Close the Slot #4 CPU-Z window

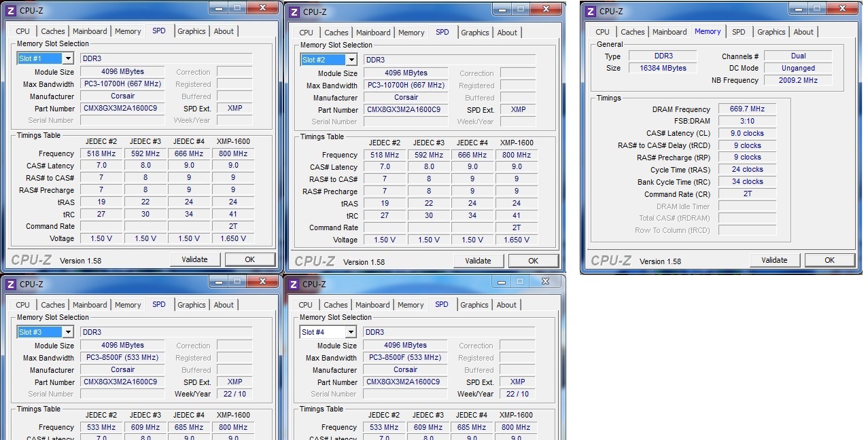[545, 281]
